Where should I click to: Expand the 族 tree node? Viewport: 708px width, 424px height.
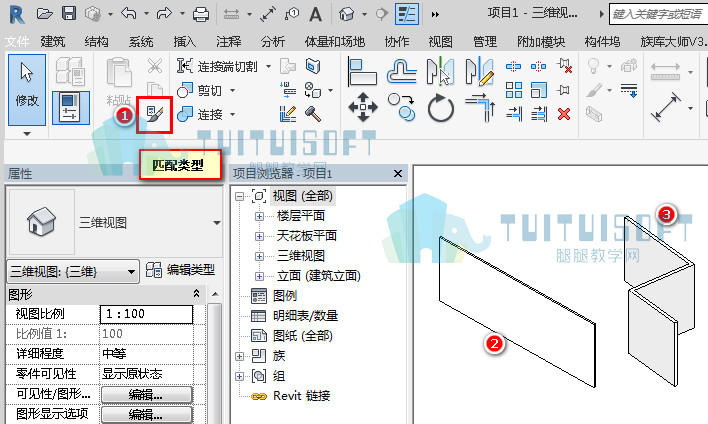click(239, 356)
